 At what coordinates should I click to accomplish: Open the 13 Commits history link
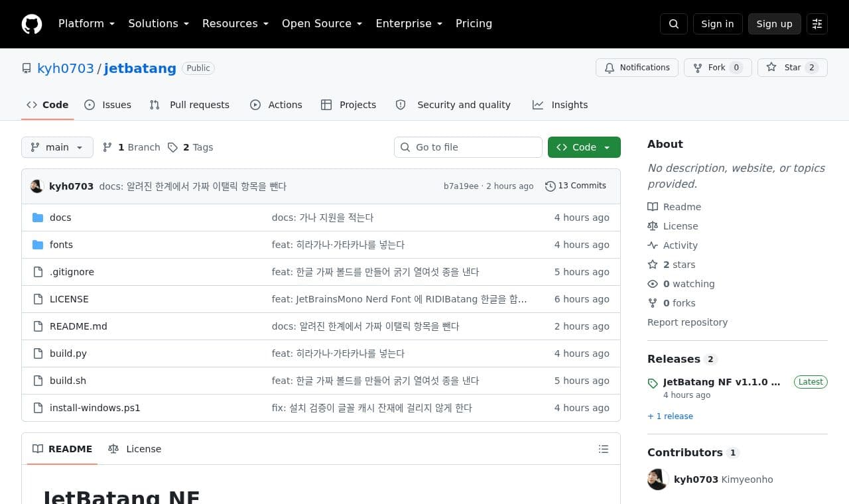pyautogui.click(x=576, y=186)
